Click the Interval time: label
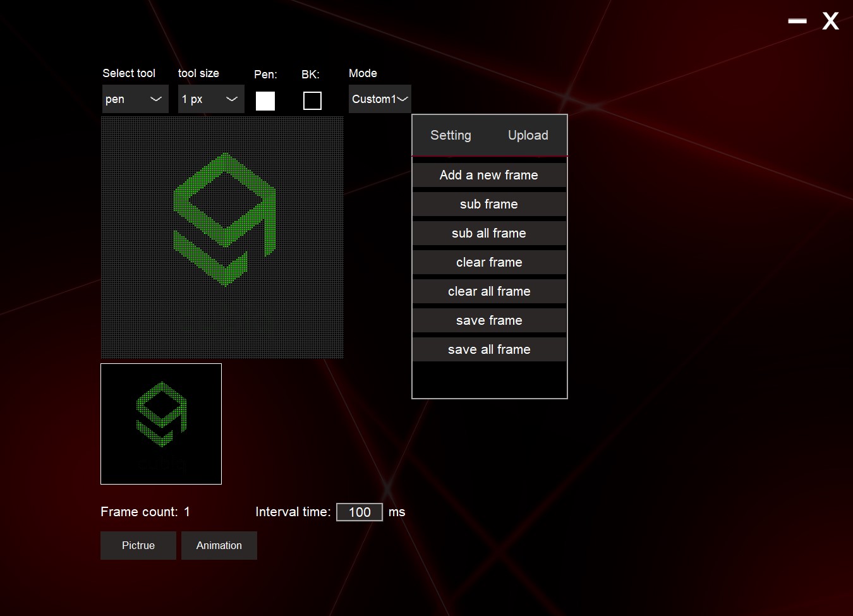This screenshot has height=616, width=853. 293,512
